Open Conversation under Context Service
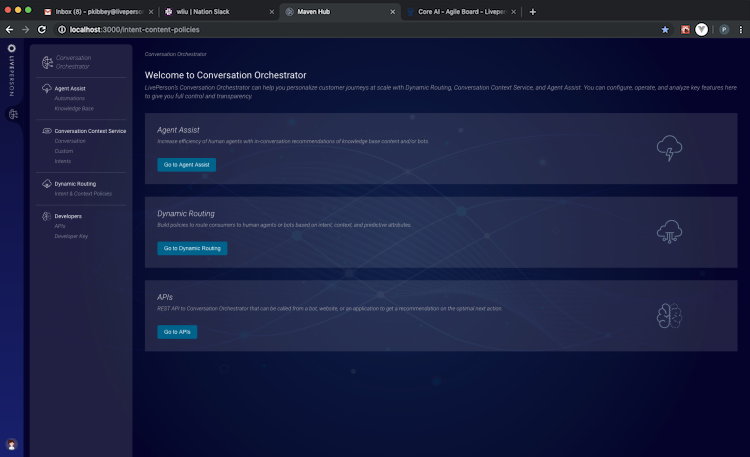The image size is (750, 457). [x=70, y=141]
